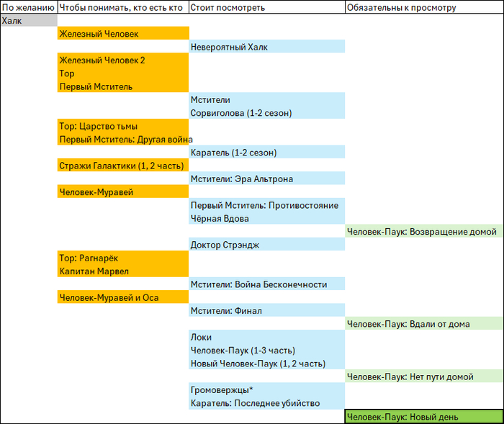Select 'Человек-Паук: Вдали от дома' cell
The image size is (504, 424).
click(424, 323)
